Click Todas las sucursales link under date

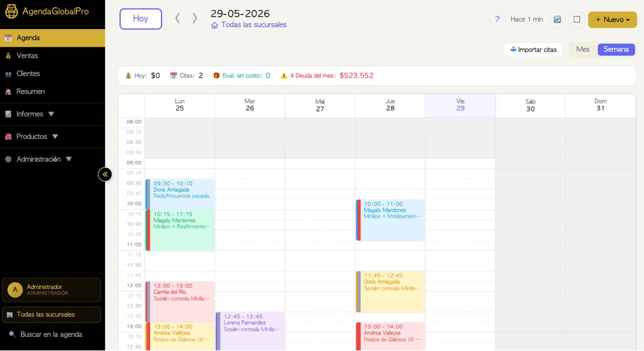[x=249, y=25]
